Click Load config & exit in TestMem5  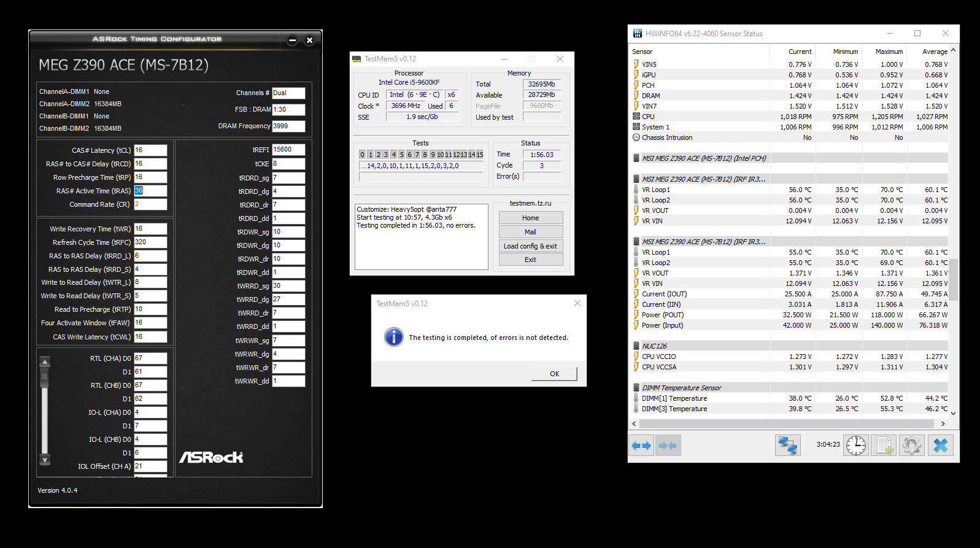coord(531,246)
